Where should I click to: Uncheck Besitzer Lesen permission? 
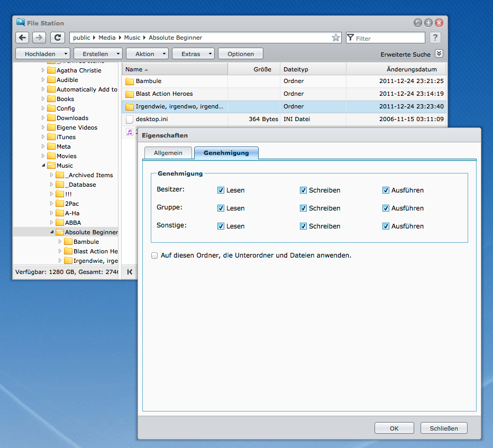point(221,190)
